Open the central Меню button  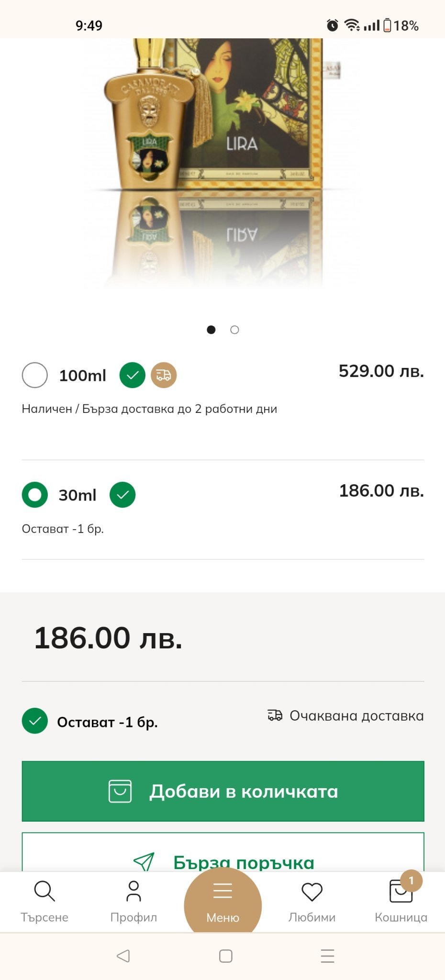click(222, 902)
